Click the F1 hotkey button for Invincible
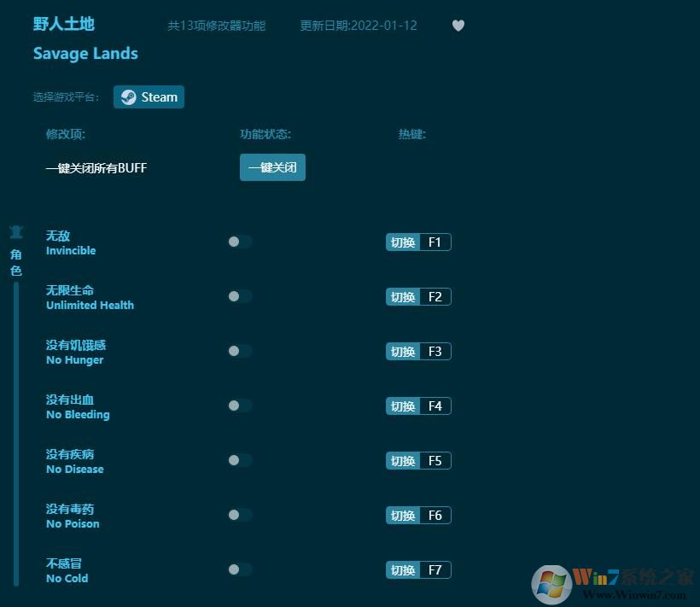The height and width of the screenshot is (607, 700). tap(418, 242)
